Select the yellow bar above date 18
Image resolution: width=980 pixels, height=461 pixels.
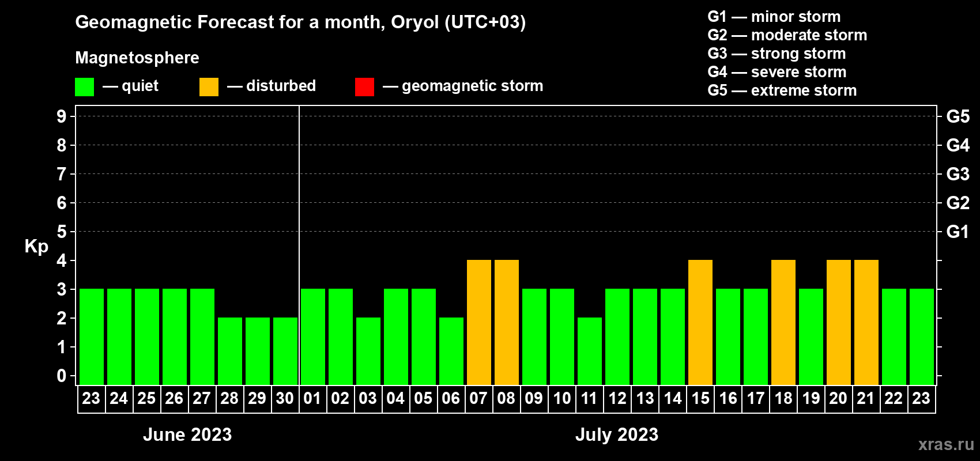[783, 322]
